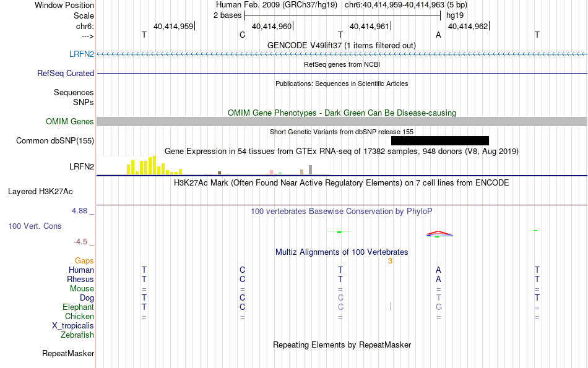Open OMIM Gene Phenotypes track title
The width and height of the screenshot is (588, 368).
[342, 113]
